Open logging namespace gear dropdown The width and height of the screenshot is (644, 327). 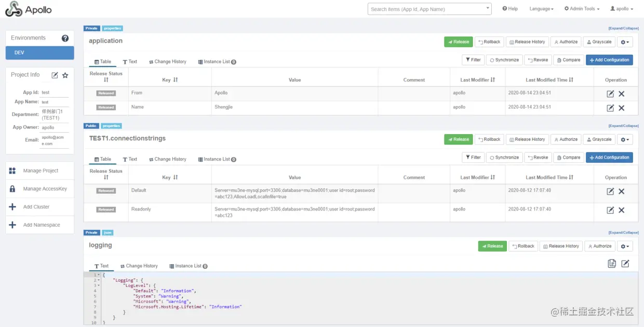coord(625,246)
